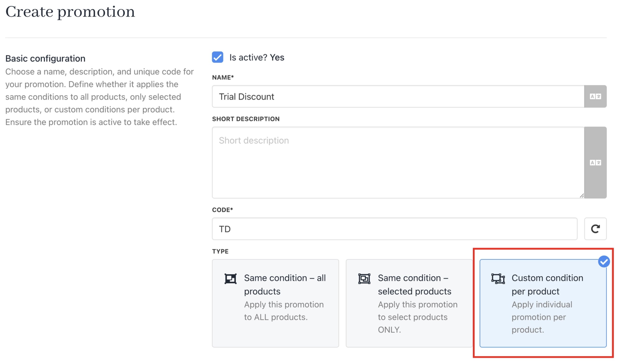Viewport: 624px width, 364px height.
Task: Click the 'Basic configuration' heading
Action: click(x=45, y=58)
